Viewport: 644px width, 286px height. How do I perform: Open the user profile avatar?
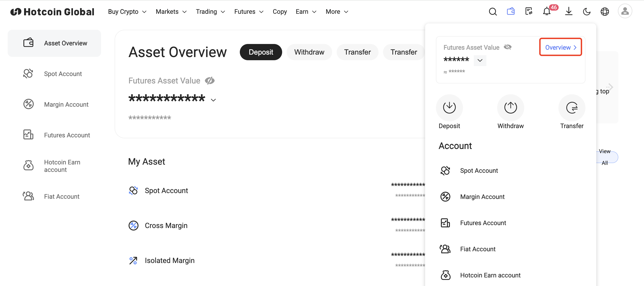tap(625, 11)
